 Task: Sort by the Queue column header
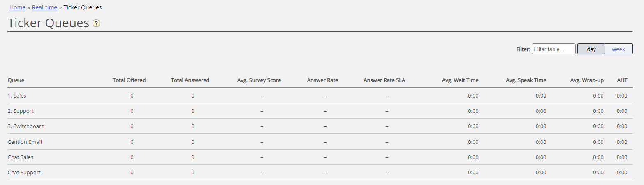pos(16,80)
